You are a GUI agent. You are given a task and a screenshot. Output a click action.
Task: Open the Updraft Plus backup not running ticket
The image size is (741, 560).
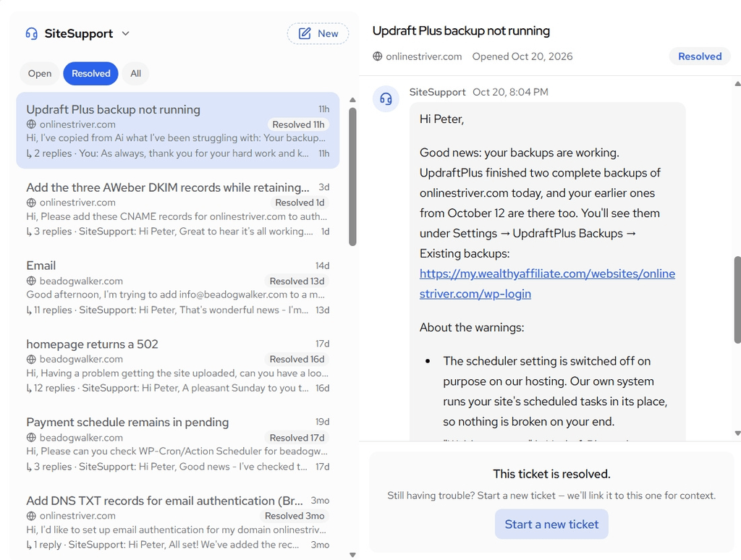tap(178, 130)
